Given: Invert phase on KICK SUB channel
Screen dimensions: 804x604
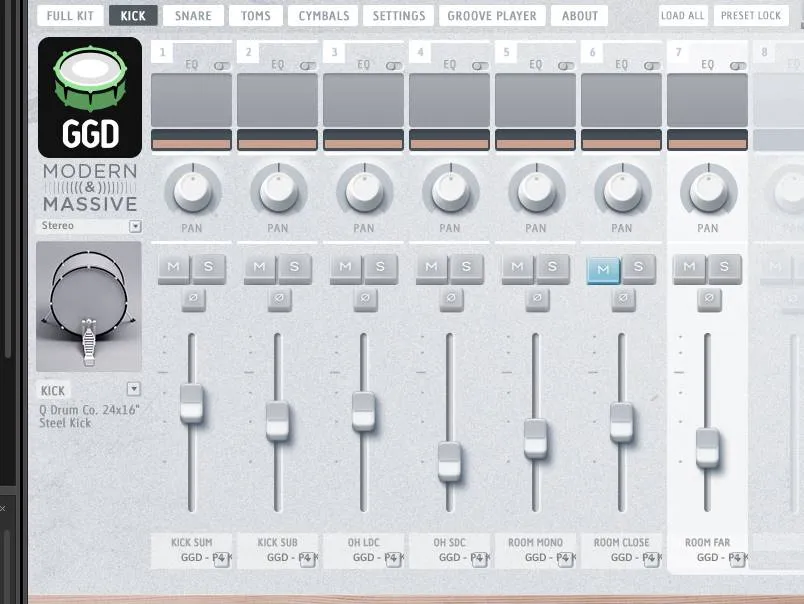Looking at the screenshot, I should pyautogui.click(x=280, y=299).
